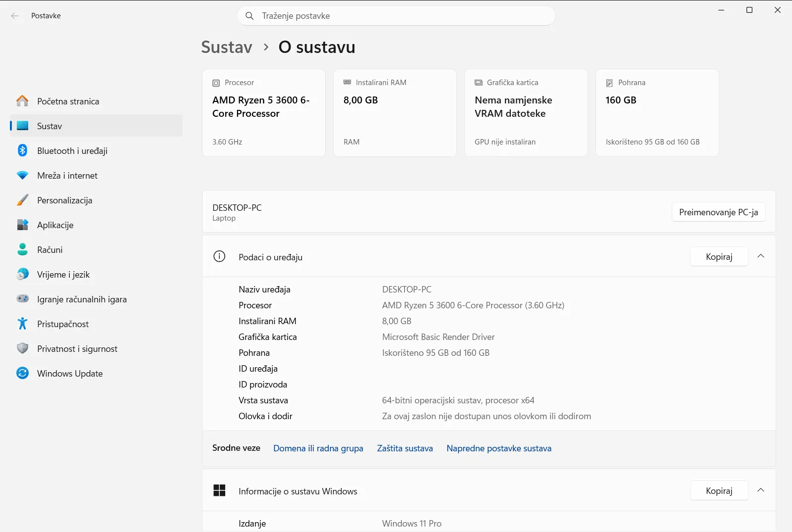Open Vrijeme i jezik menu label
This screenshot has width=792, height=532.
[63, 275]
